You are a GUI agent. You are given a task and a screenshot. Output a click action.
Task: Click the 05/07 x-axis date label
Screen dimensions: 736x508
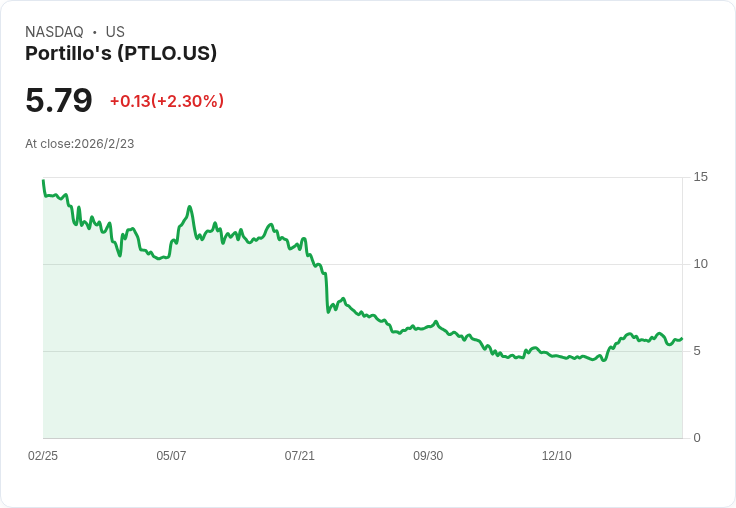(x=171, y=455)
